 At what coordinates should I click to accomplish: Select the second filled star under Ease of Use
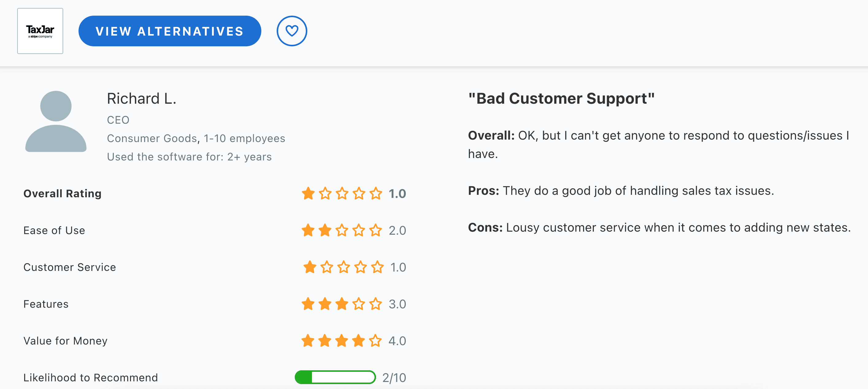tap(325, 231)
